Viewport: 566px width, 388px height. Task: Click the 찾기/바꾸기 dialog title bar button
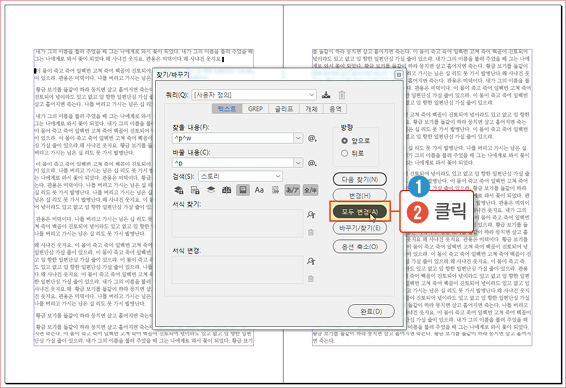pyautogui.click(x=399, y=75)
